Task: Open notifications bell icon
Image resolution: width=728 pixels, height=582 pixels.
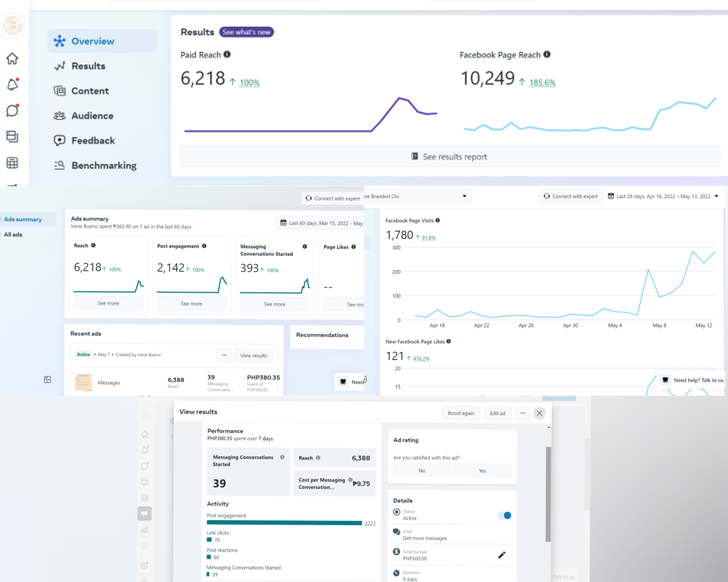Action: pos(12,84)
